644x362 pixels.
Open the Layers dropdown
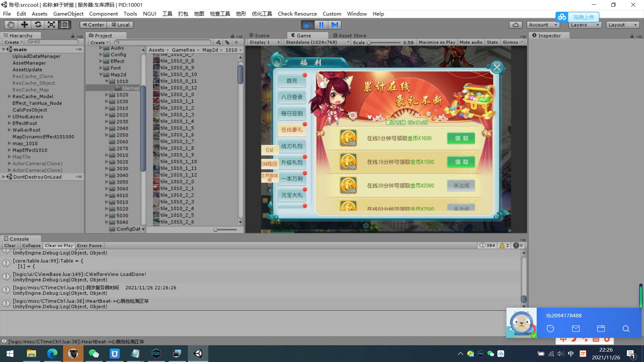pos(585,25)
